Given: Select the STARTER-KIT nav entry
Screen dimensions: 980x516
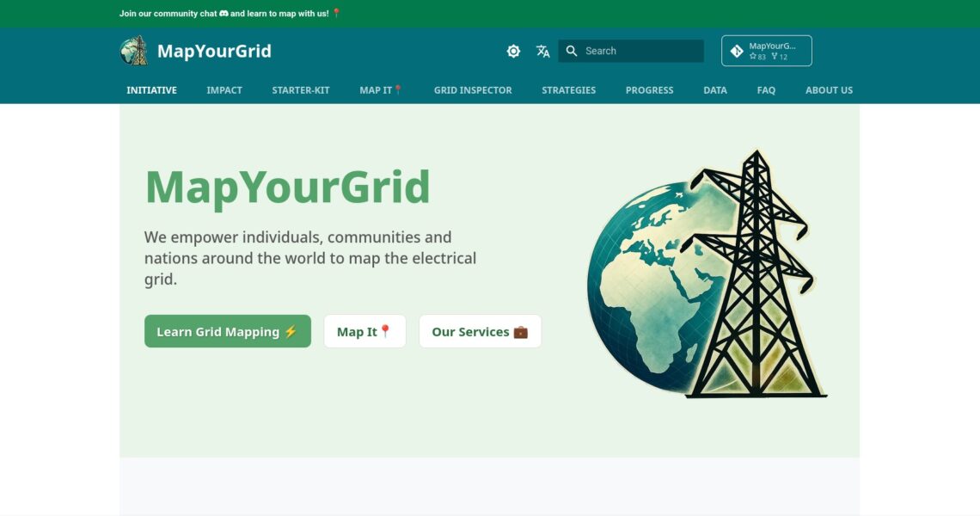Looking at the screenshot, I should (x=301, y=89).
